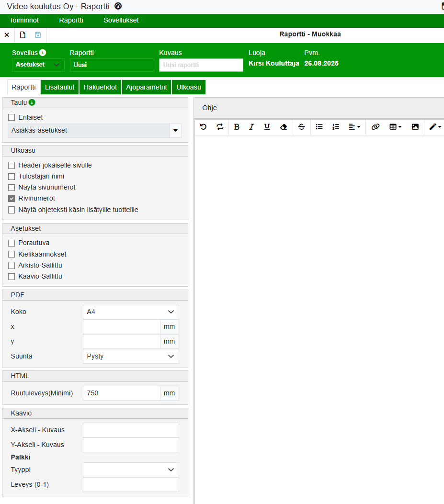444x504 pixels.
Task: Insert an image using the picture icon
Action: coord(415,127)
